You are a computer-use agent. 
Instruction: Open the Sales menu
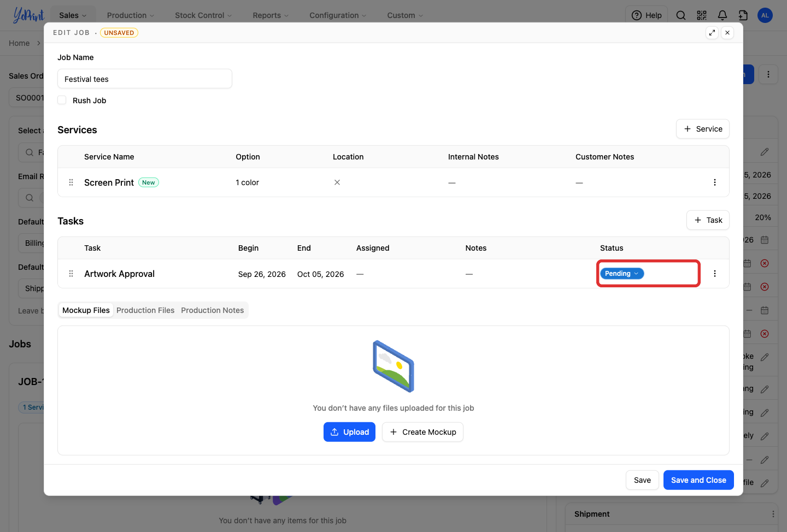pos(73,15)
